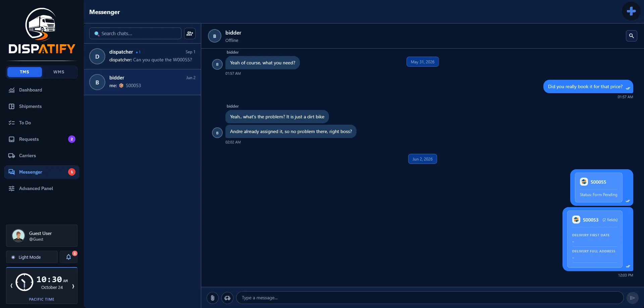
Task: Open Shipments from sidebar
Action: click(x=42, y=106)
